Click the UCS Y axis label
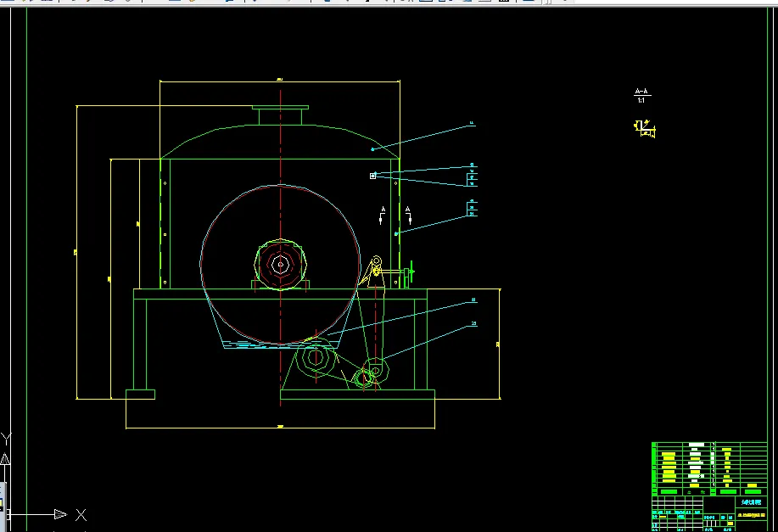This screenshot has width=778, height=532. pyautogui.click(x=5, y=439)
